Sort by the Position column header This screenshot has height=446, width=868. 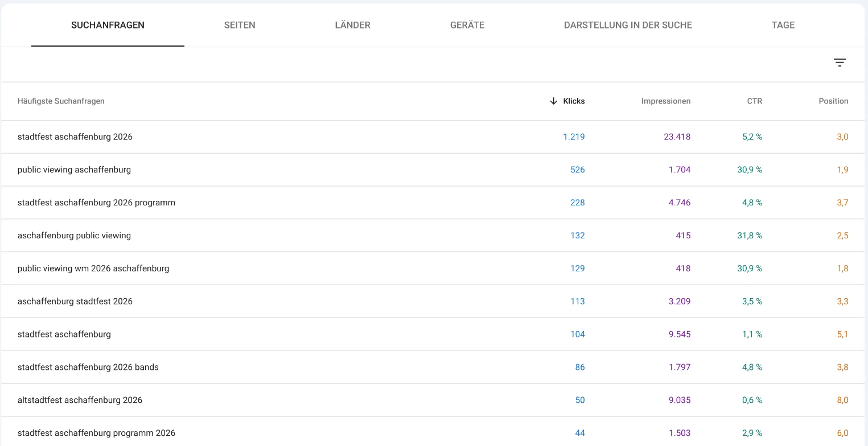pyautogui.click(x=833, y=101)
